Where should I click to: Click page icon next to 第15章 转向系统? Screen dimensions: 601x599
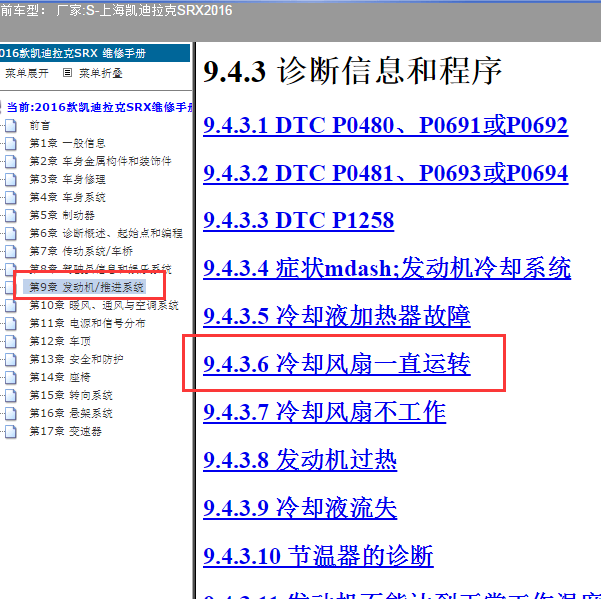coord(11,396)
